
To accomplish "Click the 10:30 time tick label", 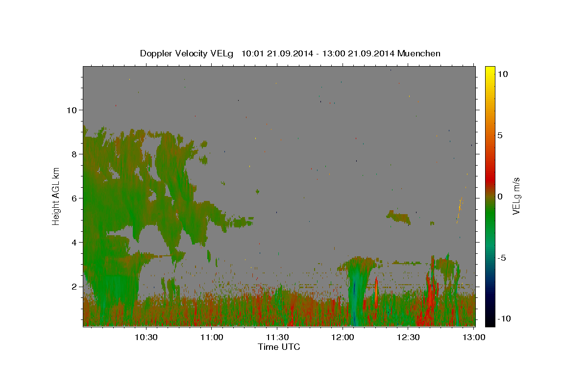I will (146, 337).
